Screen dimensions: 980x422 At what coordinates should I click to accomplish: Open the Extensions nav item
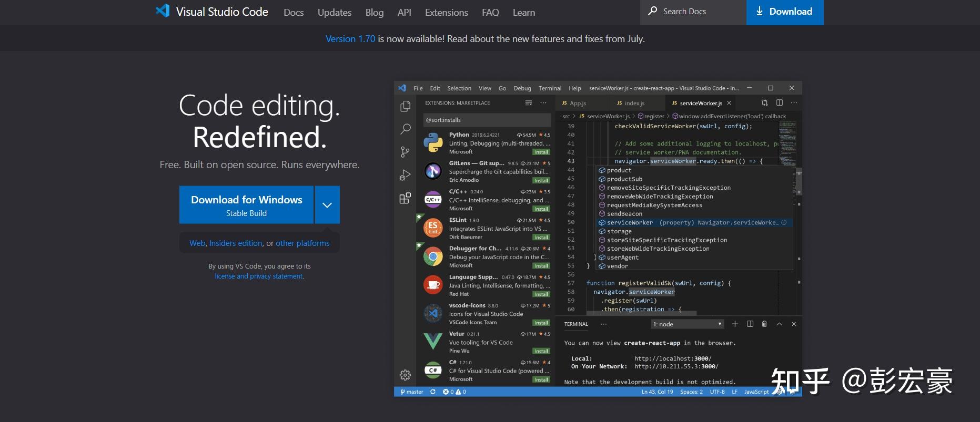[447, 12]
